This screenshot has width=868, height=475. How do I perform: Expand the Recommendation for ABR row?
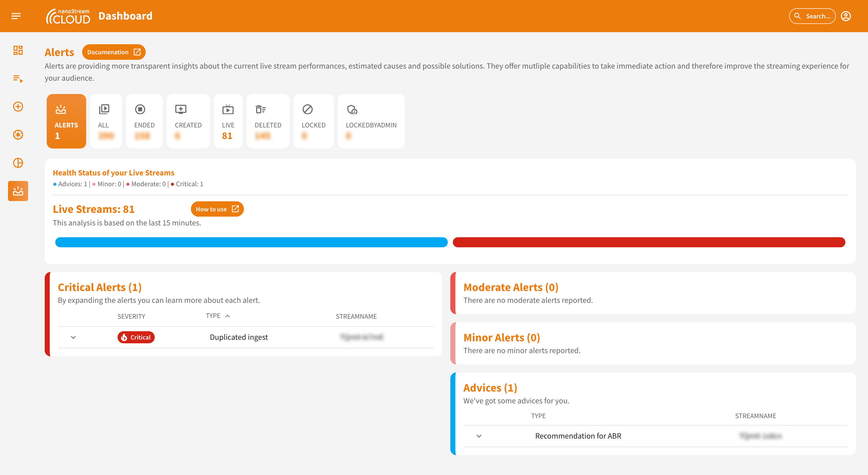pos(479,436)
